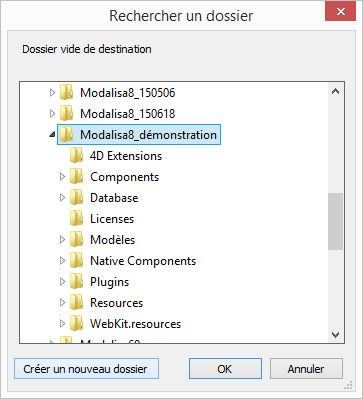
Task: Collapse the Modalisa8_démonstration tree node
Action: point(52,135)
